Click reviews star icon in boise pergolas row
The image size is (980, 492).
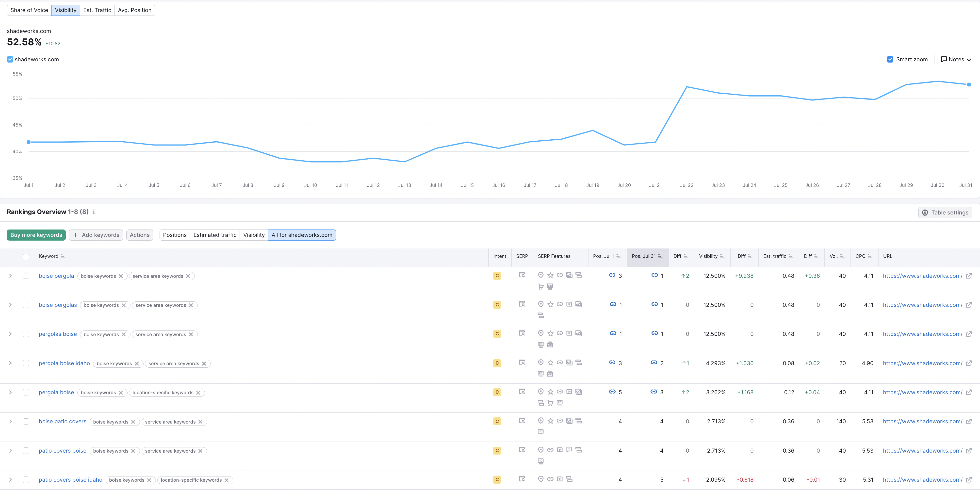coord(550,304)
